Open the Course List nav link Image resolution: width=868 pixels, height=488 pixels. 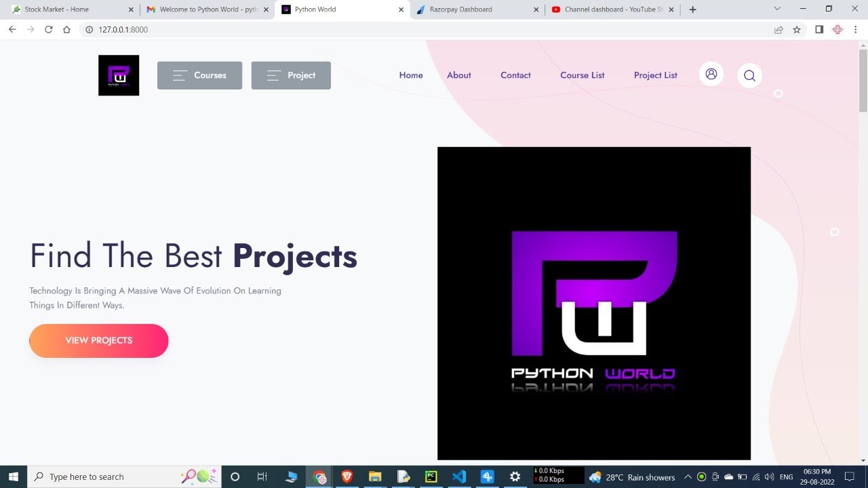(x=583, y=75)
